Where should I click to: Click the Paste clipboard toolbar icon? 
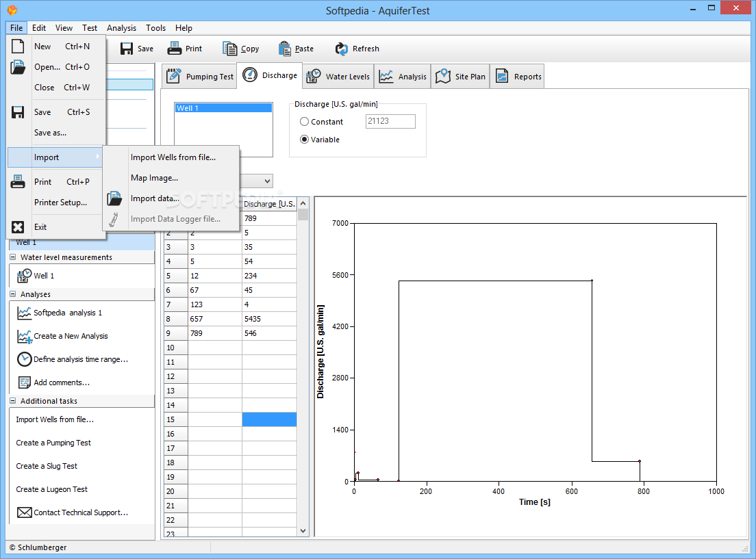[284, 49]
